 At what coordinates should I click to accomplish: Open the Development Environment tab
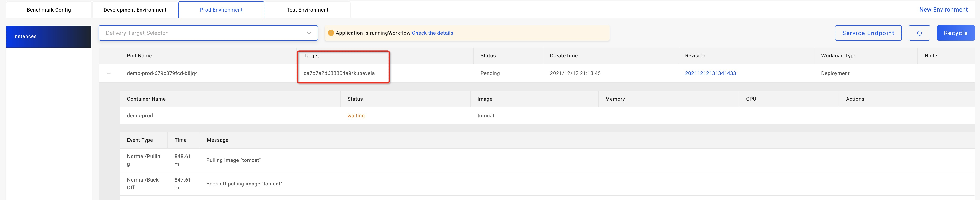coord(135,10)
